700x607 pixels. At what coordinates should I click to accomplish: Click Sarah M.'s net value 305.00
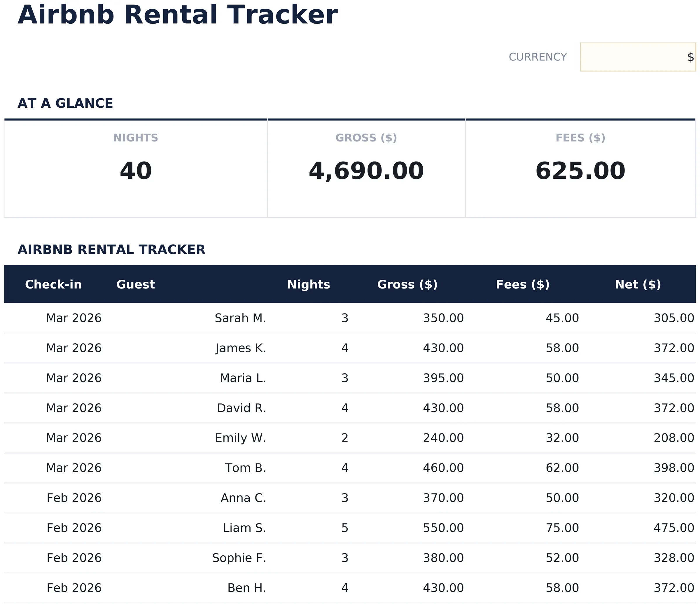(674, 318)
